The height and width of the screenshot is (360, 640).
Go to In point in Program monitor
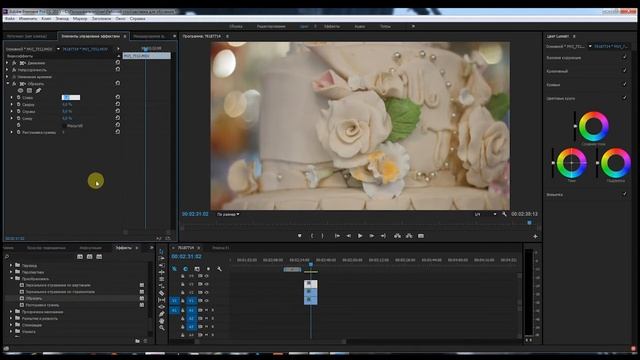[337, 236]
